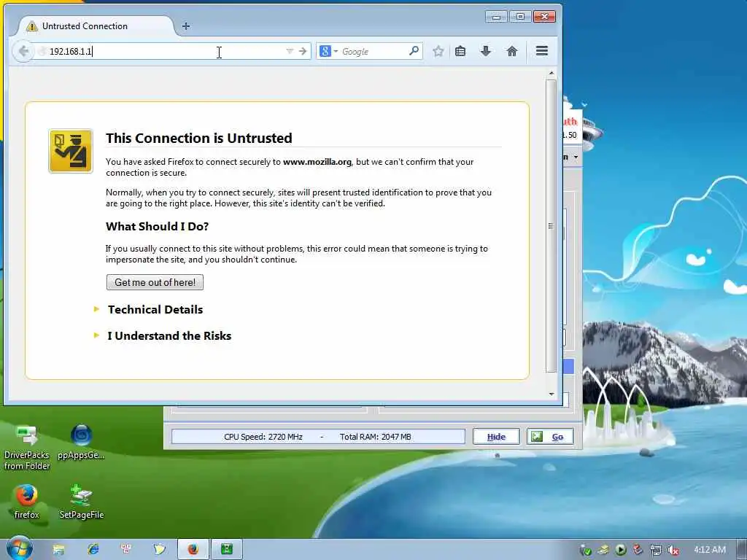747x560 pixels.
Task: Click Total RAM: 2047 MB status text
Action: coord(376,437)
